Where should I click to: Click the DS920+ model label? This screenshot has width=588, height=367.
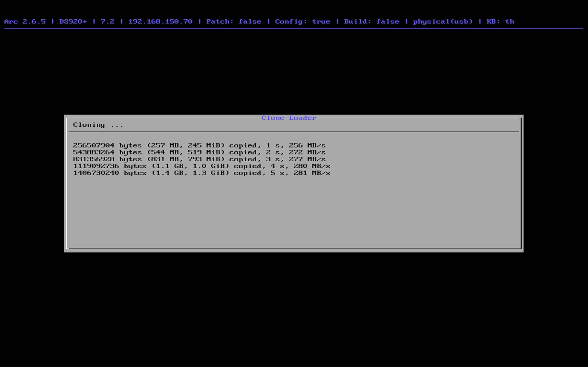(73, 22)
